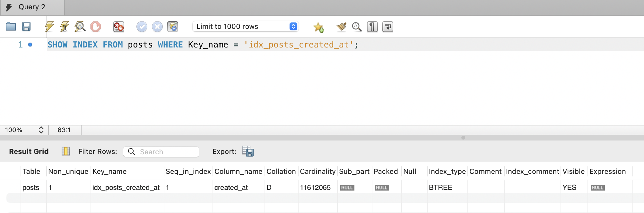The image size is (644, 213).
Task: Click the Result Grid label
Action: 29,151
